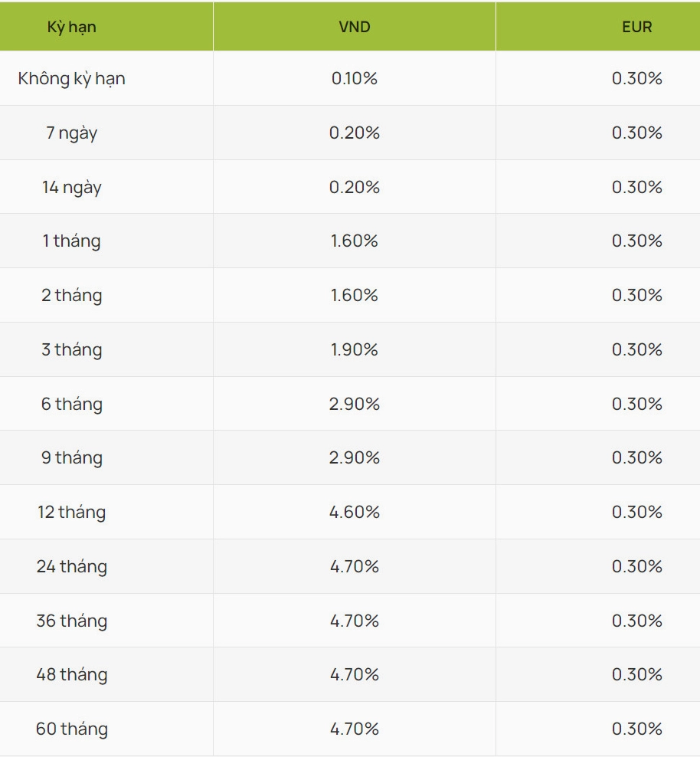Click the Kỳ hạn column header

point(71,27)
